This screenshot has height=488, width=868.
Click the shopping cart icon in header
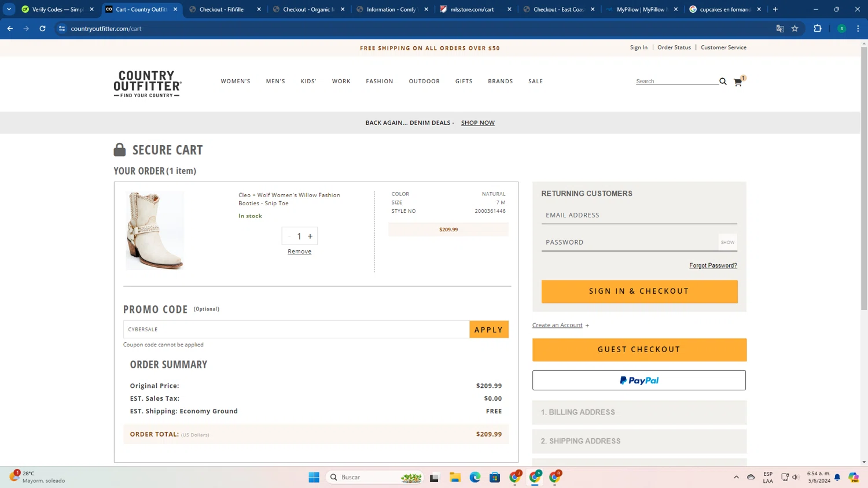738,82
